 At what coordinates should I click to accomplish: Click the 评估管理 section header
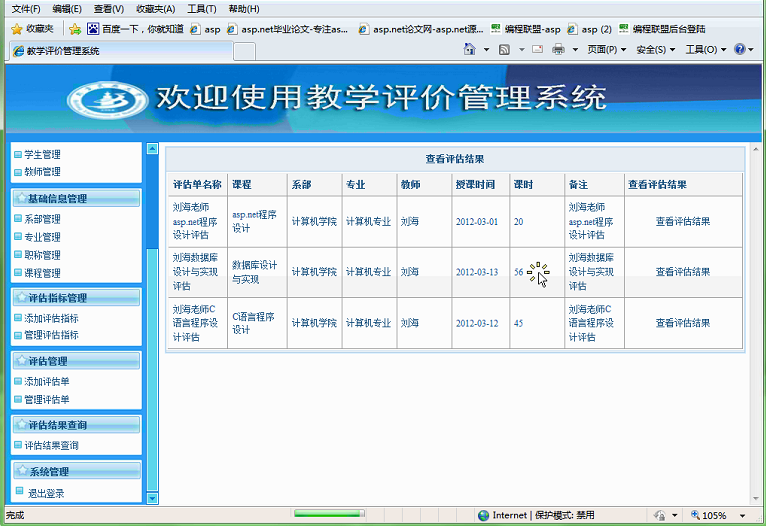[x=76, y=361]
